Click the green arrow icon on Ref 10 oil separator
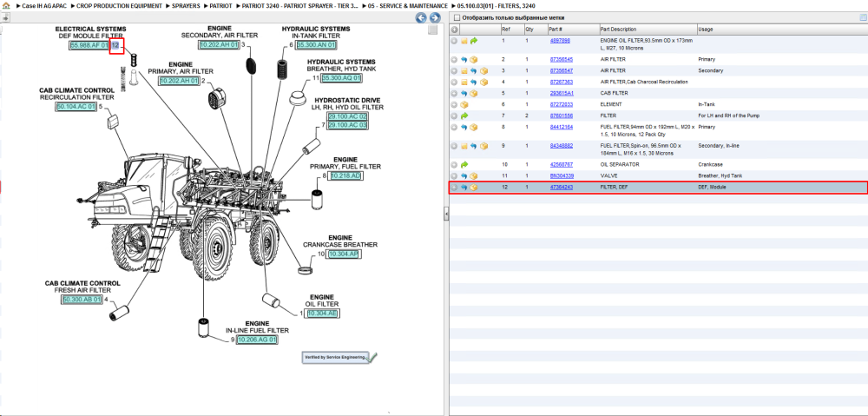This screenshot has width=868, height=416. tap(464, 164)
